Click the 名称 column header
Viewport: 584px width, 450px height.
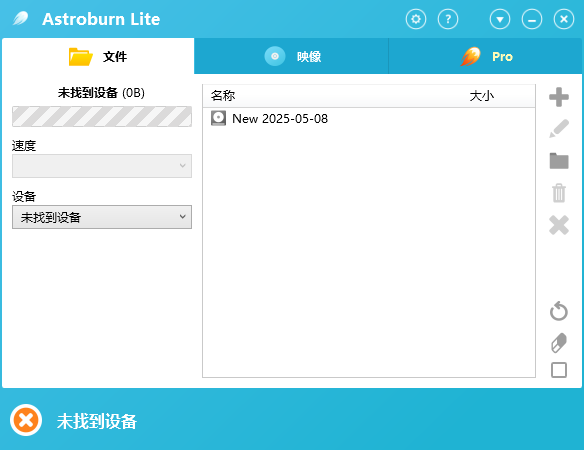pyautogui.click(x=223, y=96)
